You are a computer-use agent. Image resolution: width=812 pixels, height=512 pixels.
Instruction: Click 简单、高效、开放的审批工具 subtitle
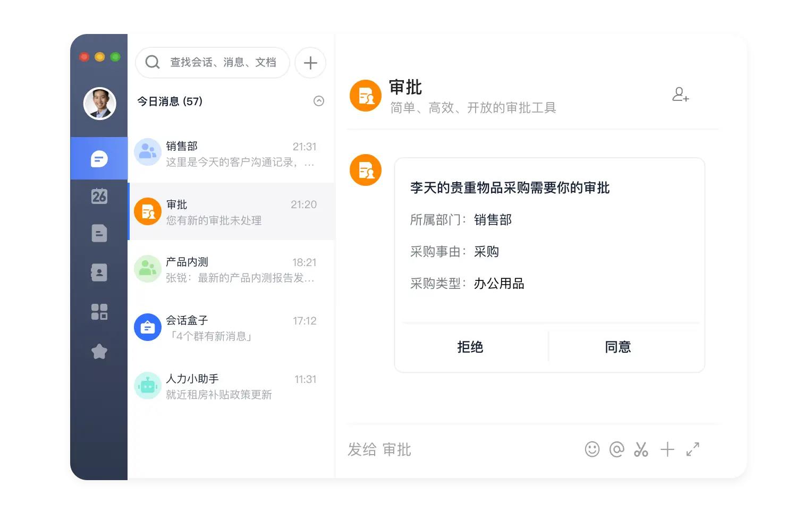(473, 108)
